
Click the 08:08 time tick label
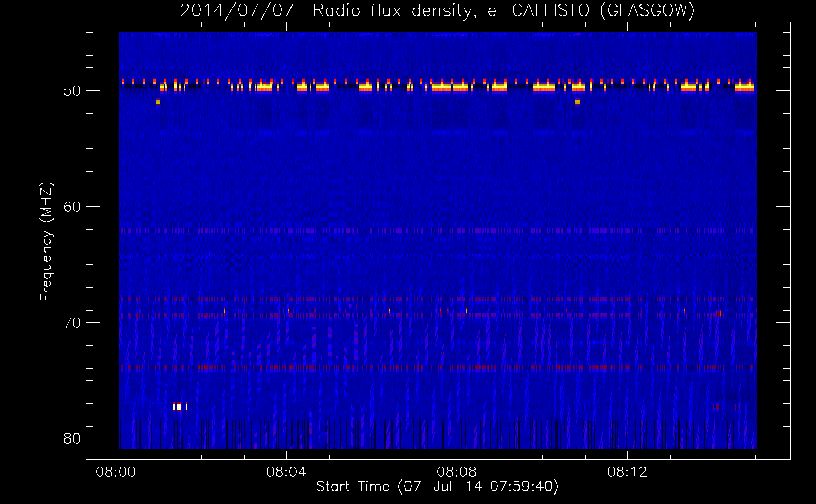click(457, 472)
